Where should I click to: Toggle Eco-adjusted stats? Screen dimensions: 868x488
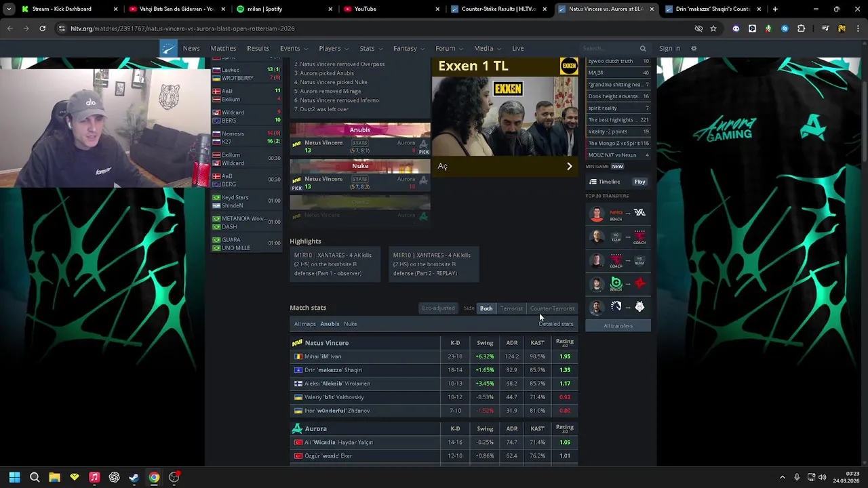(x=438, y=308)
